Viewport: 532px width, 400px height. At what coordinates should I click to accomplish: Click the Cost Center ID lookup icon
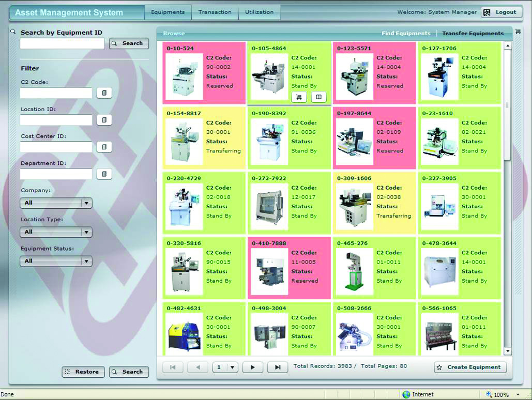[104, 147]
